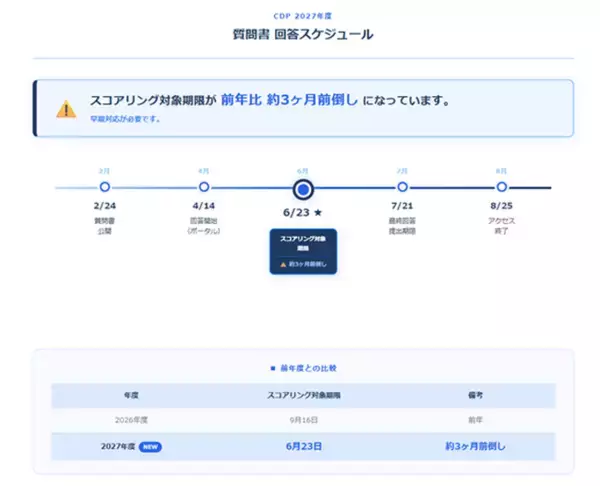Click the 8/25 date label
Viewport: 600px width, 486px height.
pyautogui.click(x=501, y=206)
